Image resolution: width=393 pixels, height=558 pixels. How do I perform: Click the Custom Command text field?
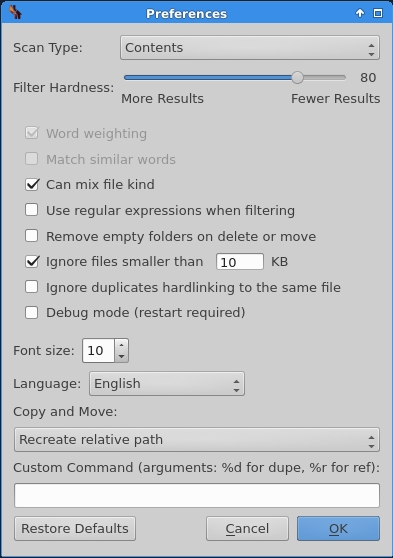click(196, 495)
